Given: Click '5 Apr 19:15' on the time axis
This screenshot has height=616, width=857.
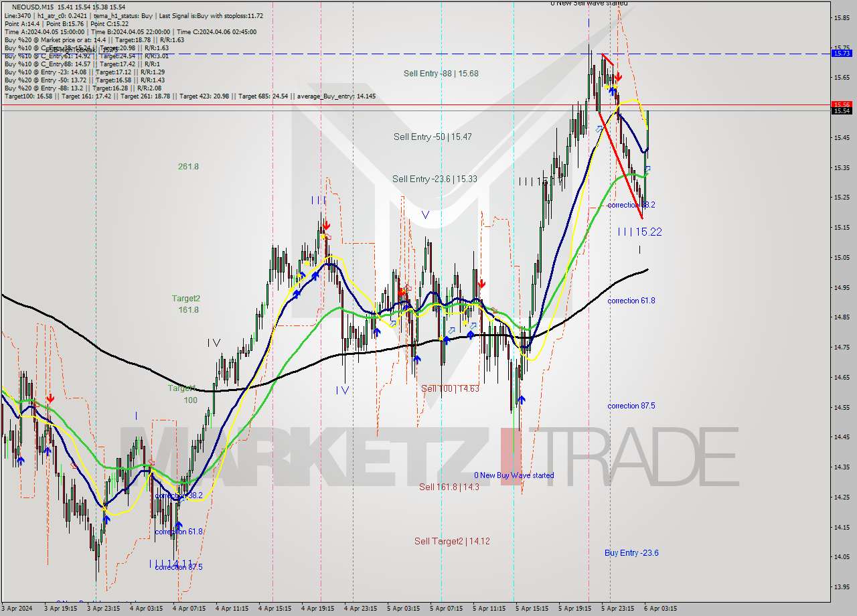Looking at the screenshot, I should [575, 609].
